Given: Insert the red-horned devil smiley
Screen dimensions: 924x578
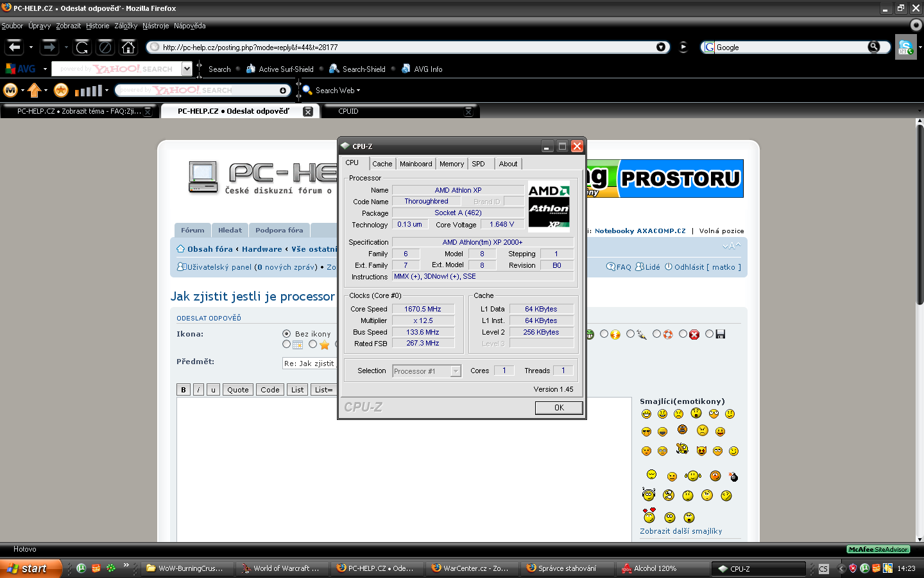Looking at the screenshot, I should (x=701, y=451).
